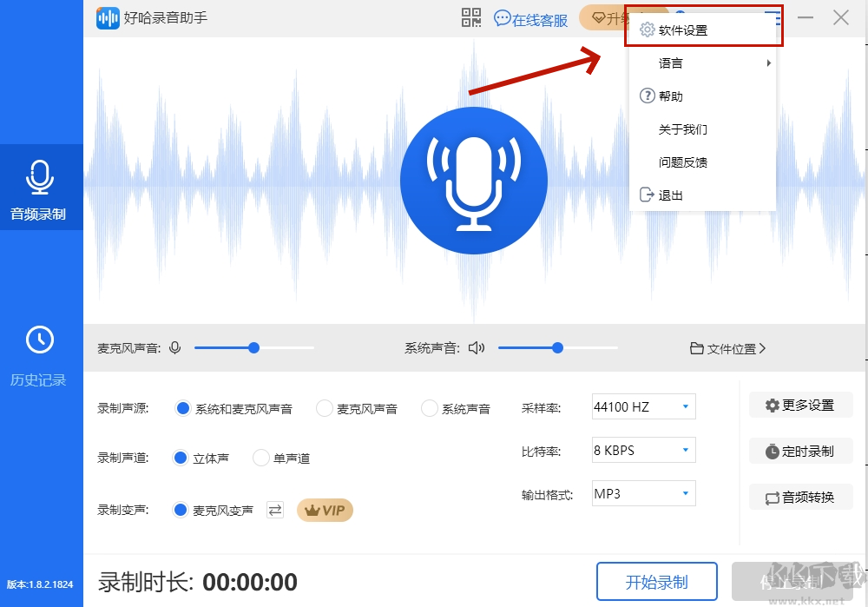Screen dimensions: 868x607
Task: Click the VIP crown badge in 录制变声 row
Action: pos(325,510)
